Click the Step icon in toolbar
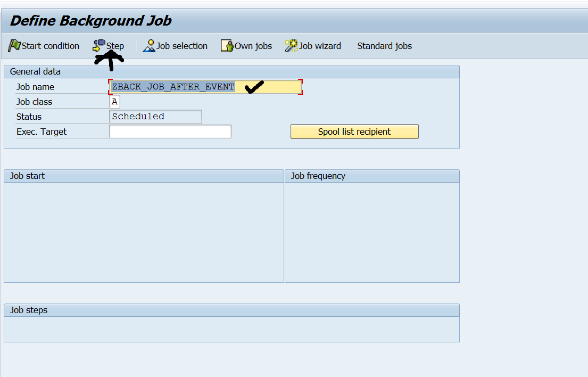The width and height of the screenshot is (588, 377). point(99,46)
